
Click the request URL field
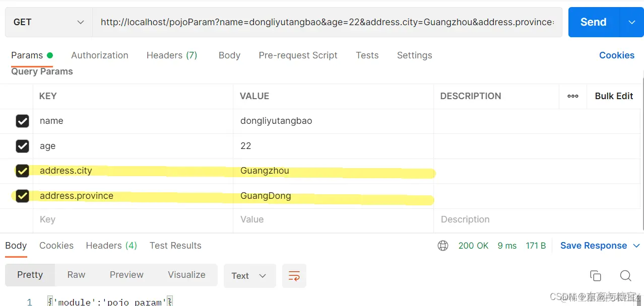coord(327,22)
